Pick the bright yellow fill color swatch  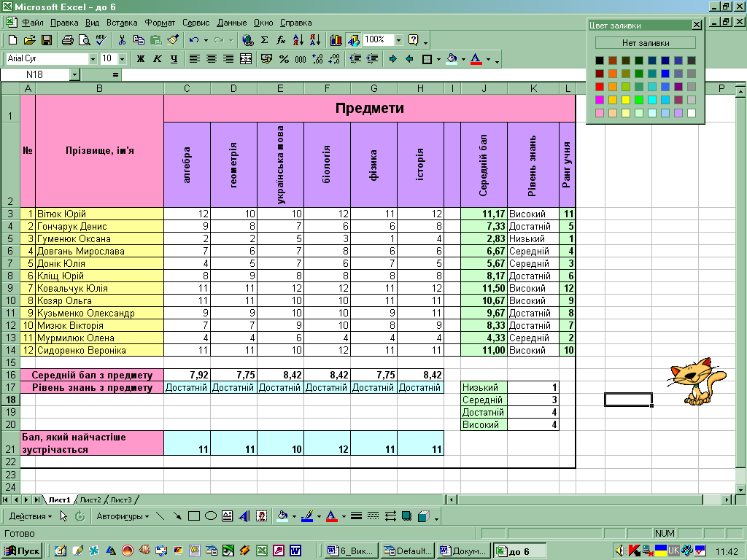(626, 100)
